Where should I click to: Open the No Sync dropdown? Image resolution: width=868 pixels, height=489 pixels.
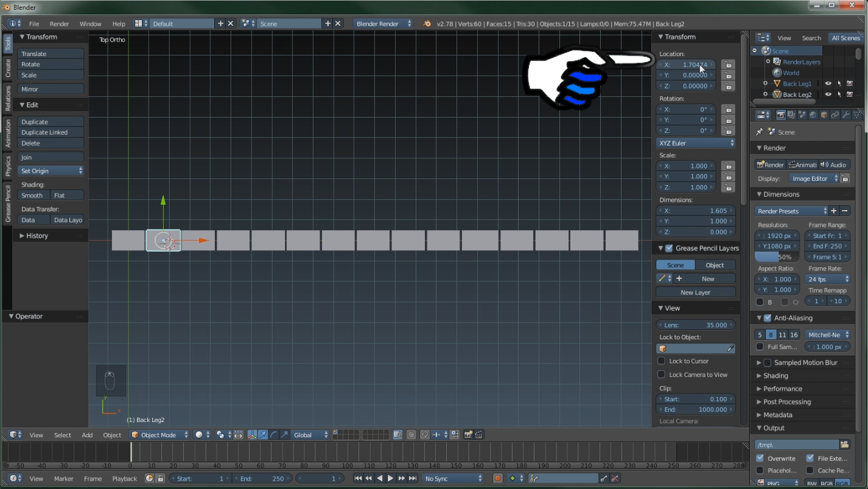453,479
